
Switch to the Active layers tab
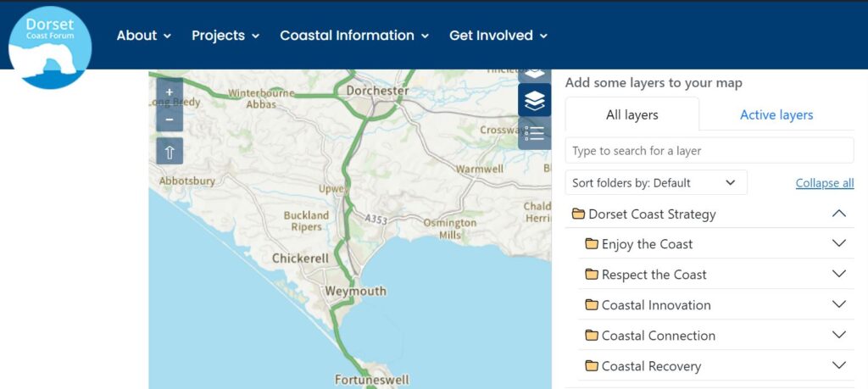776,114
